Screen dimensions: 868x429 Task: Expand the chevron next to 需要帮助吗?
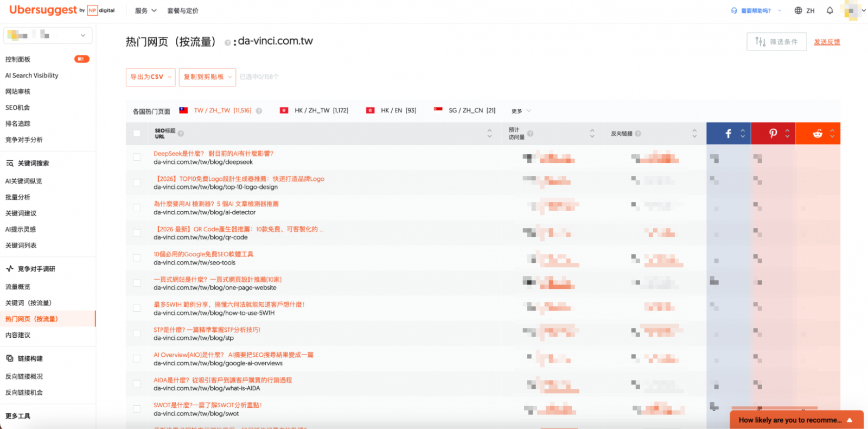coord(780,11)
